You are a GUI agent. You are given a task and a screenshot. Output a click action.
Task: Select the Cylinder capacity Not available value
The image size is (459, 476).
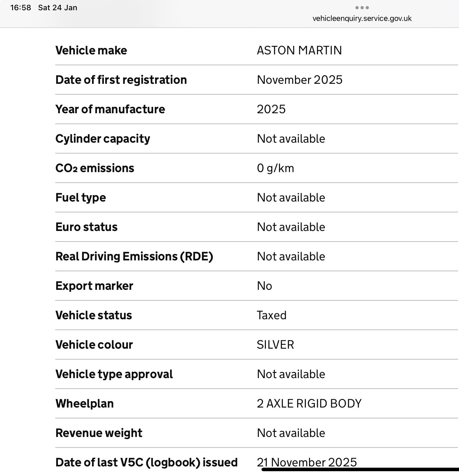tap(291, 139)
